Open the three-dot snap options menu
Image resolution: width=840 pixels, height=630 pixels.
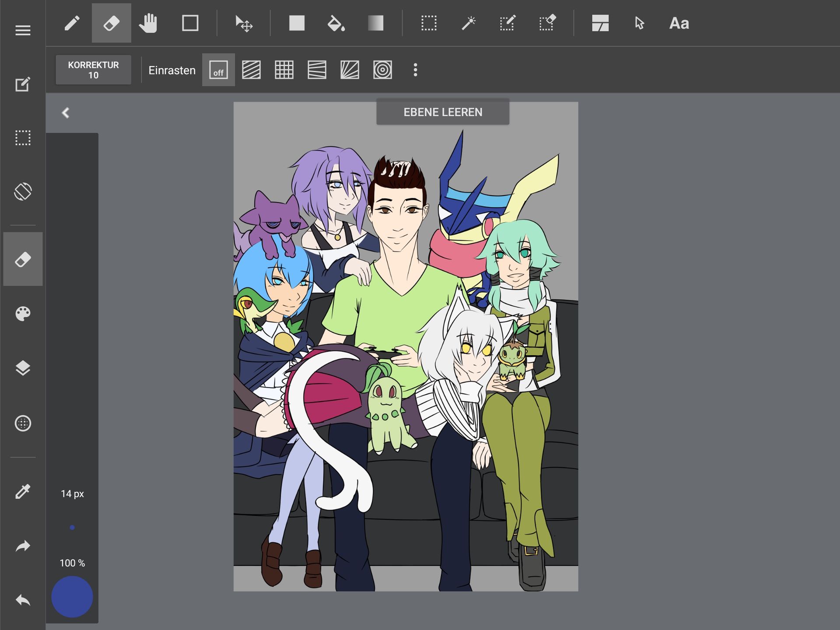[x=415, y=70]
